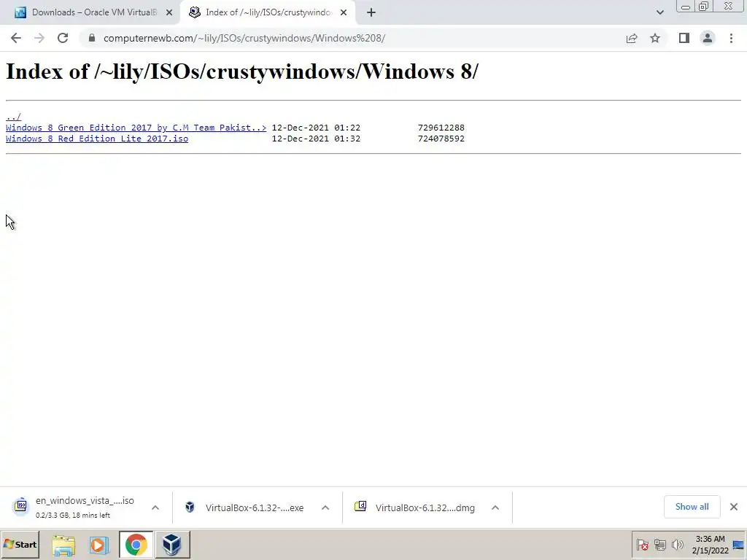Show all downloads
747x560 pixels.
tap(692, 507)
